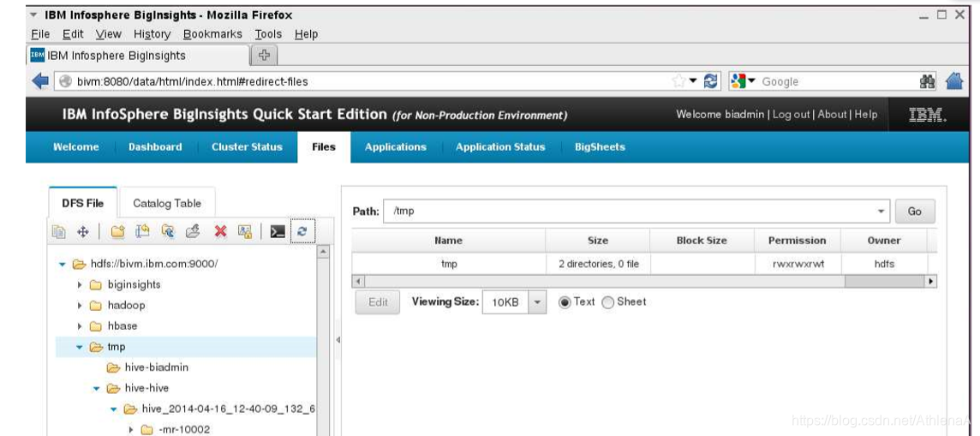Click the Copy files icon in DFS toolbar
The image size is (980, 436).
pos(59,232)
